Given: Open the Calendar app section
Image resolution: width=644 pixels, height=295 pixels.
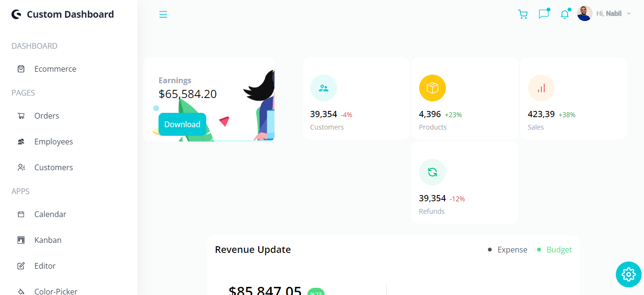Looking at the screenshot, I should tap(50, 214).
